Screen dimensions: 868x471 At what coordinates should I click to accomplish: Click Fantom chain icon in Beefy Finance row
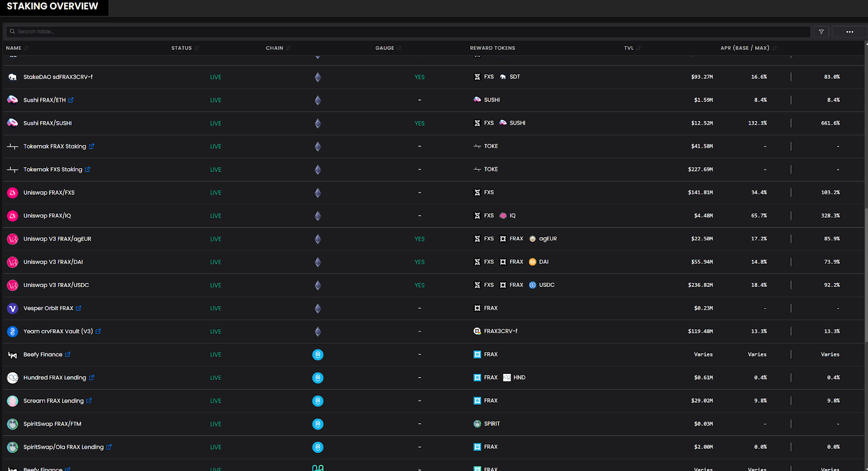tap(318, 354)
